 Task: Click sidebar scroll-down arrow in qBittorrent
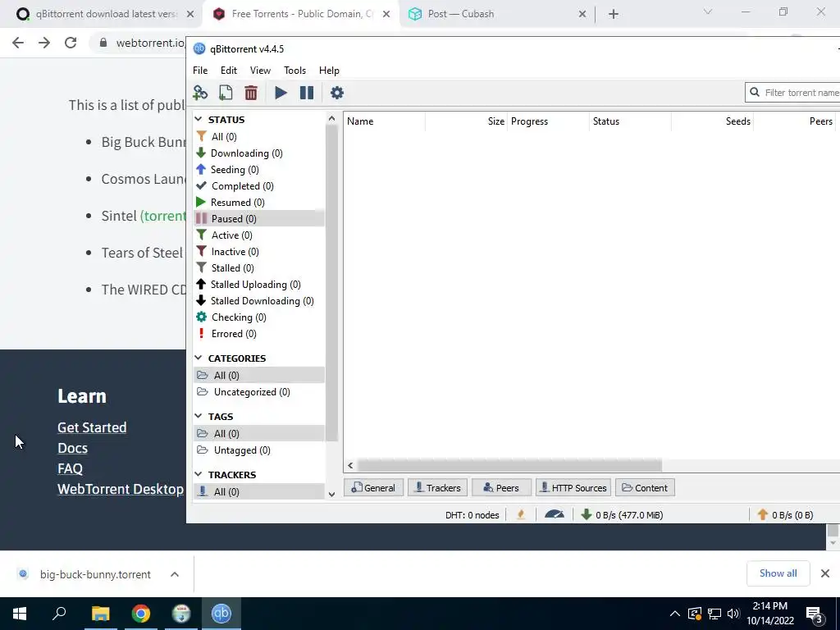tap(331, 494)
